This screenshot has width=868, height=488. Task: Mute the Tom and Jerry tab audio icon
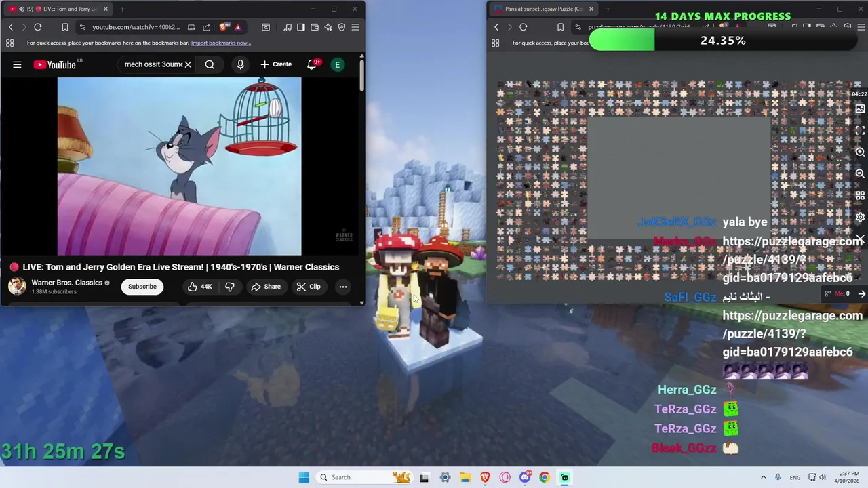tap(21, 9)
